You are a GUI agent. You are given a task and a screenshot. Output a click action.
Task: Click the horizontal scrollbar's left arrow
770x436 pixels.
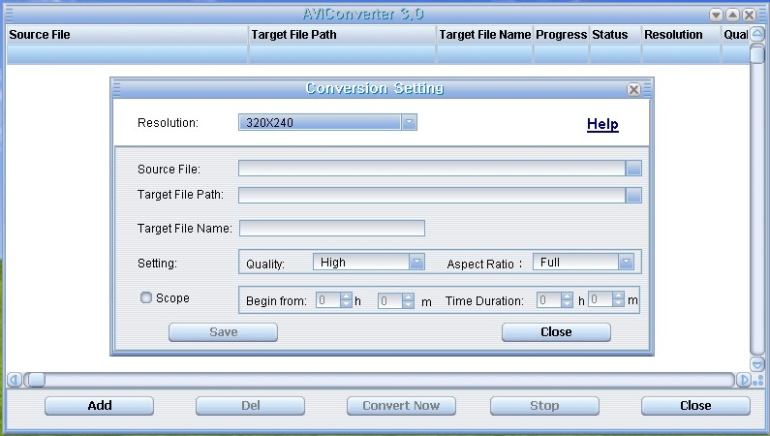(x=14, y=380)
